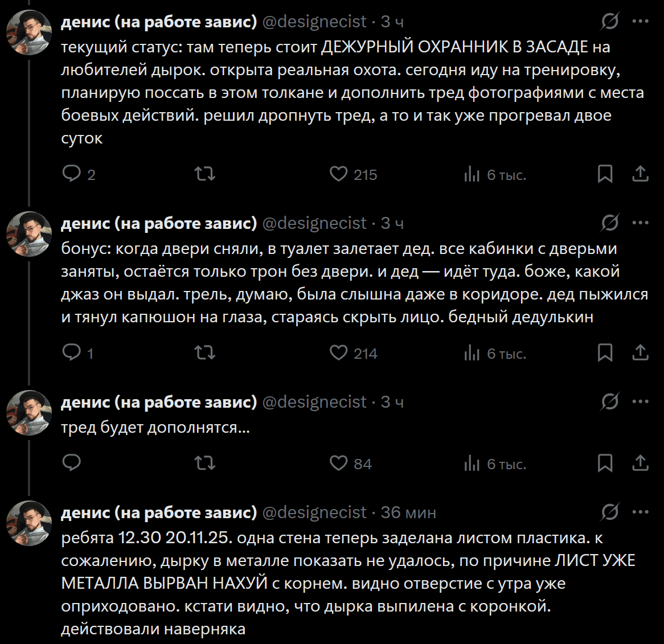
Task: Reply to the tweet "тред будет дополнятся..."
Action: [x=72, y=463]
